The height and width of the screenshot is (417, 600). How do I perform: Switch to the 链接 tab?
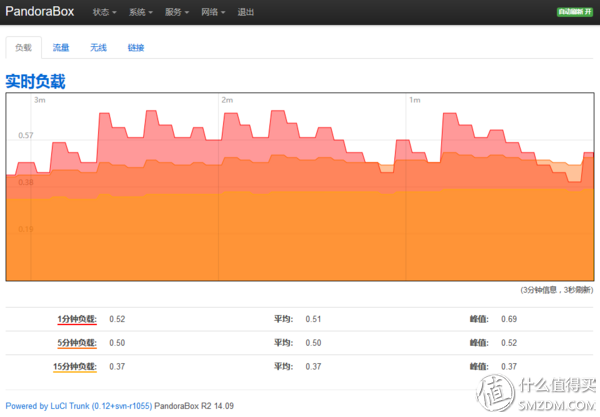(x=136, y=47)
